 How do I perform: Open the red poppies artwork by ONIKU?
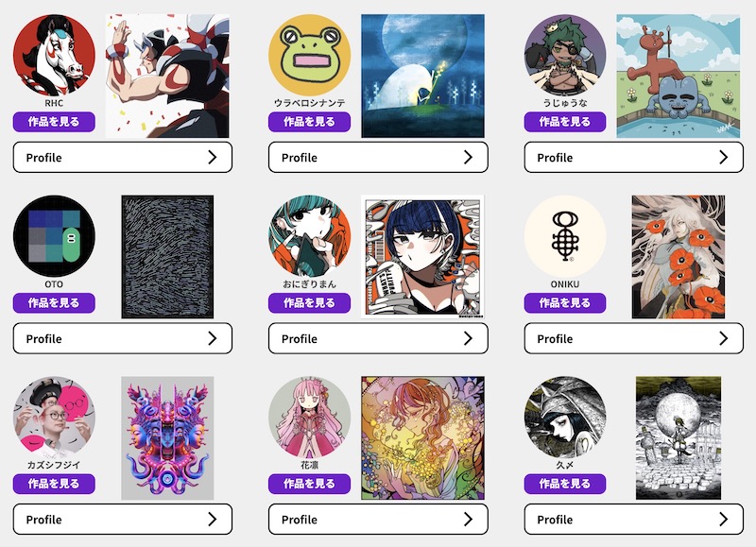(679, 257)
